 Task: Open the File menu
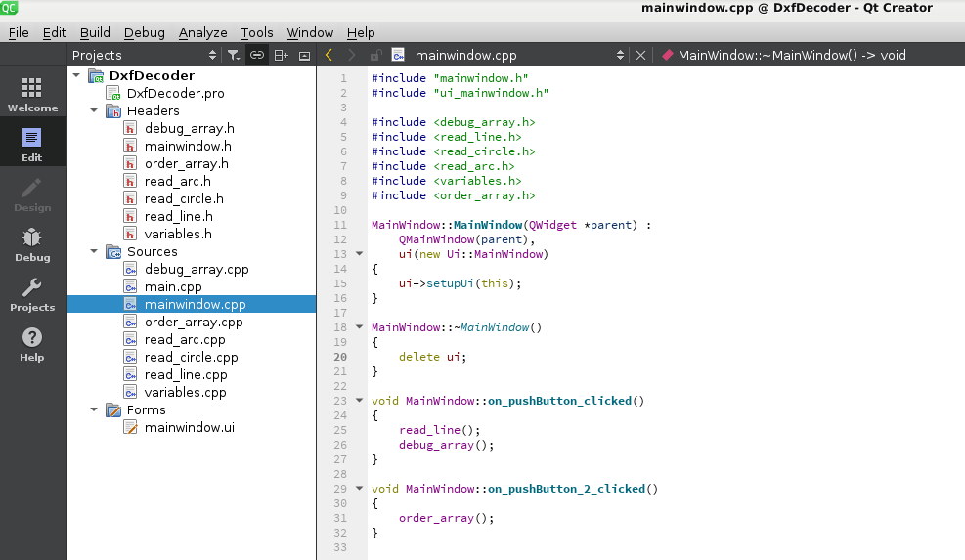coord(19,32)
